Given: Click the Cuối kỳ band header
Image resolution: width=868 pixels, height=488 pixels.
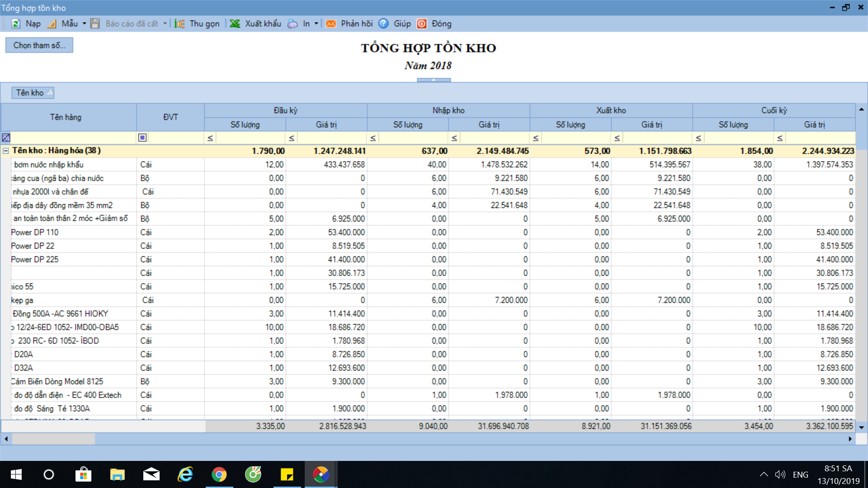Looking at the screenshot, I should (774, 110).
